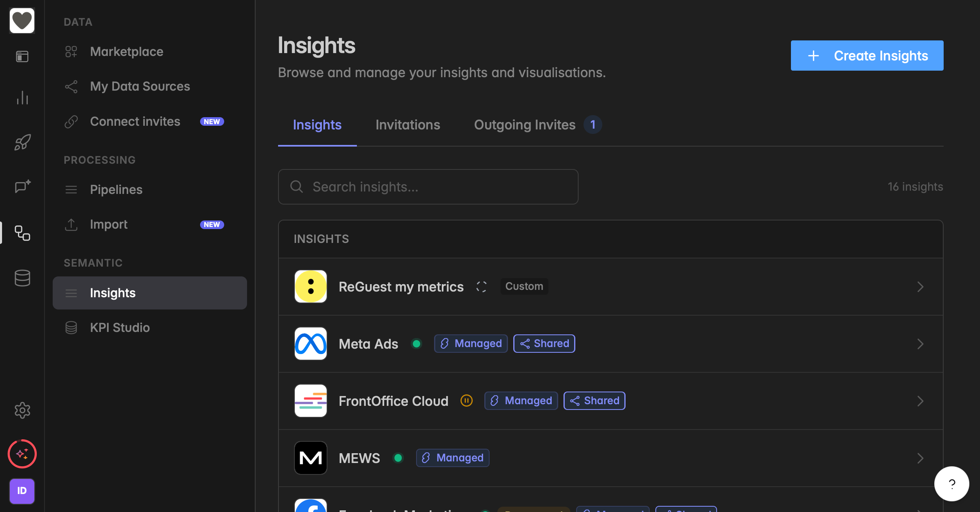Open the help question mark button
Viewport: 980px width, 512px height.
tap(952, 484)
